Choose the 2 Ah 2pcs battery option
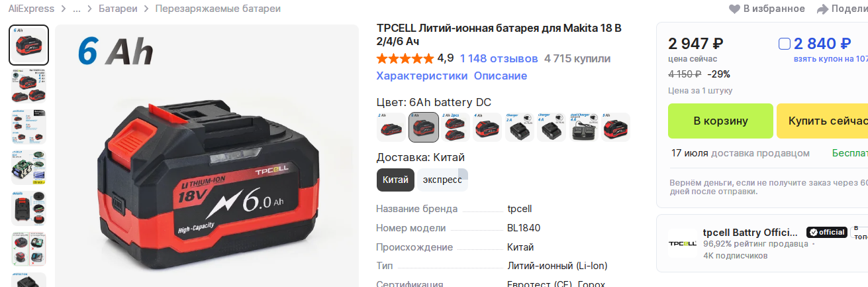Image resolution: width=868 pixels, height=287 pixels. click(456, 127)
